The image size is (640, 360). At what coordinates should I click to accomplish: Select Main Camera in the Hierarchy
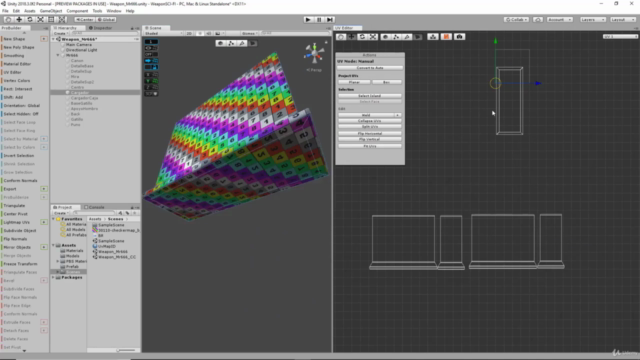(79, 44)
